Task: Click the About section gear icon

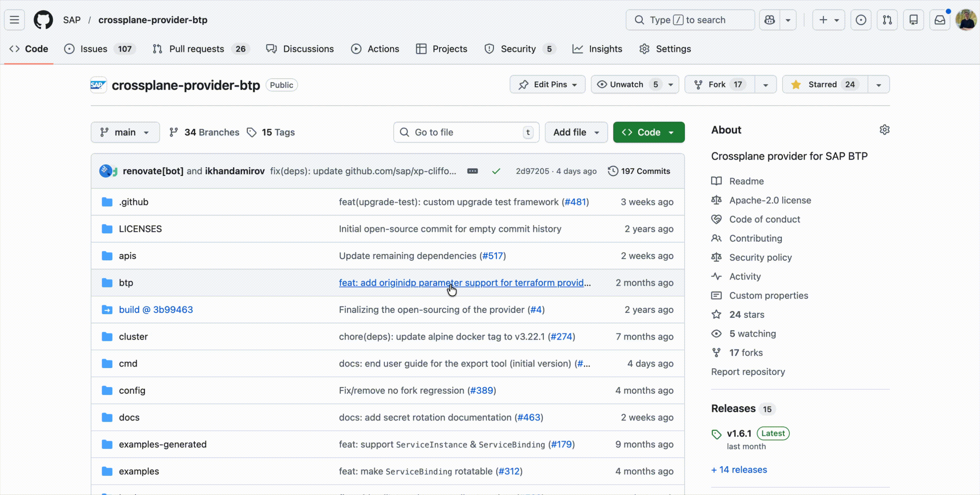Action: pos(884,130)
